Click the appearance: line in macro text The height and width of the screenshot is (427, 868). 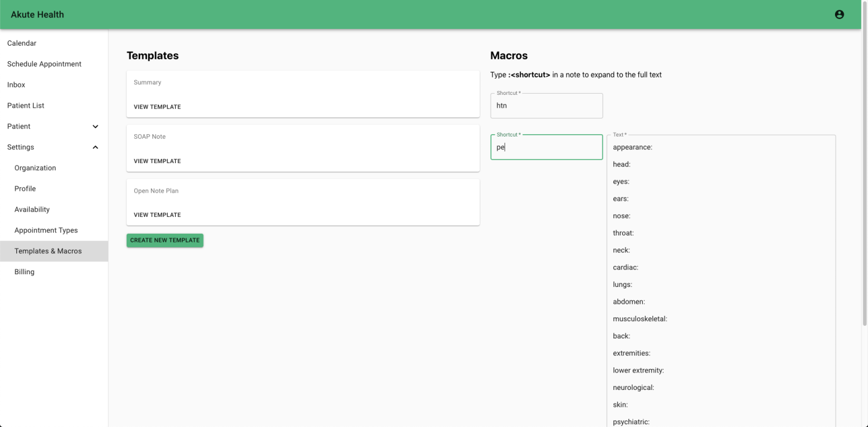click(632, 148)
